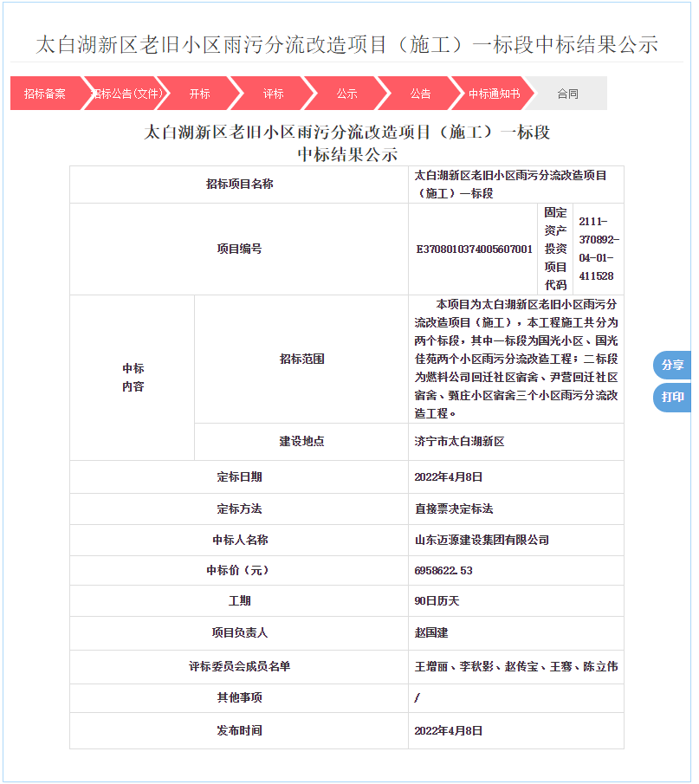The image size is (699, 784).
Task: Click the 发布时间 label cell
Action: (240, 730)
